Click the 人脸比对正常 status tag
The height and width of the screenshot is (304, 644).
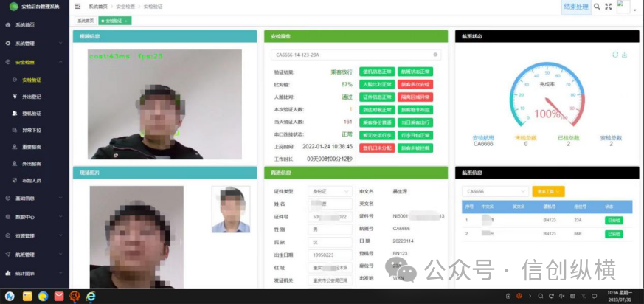coord(377,85)
